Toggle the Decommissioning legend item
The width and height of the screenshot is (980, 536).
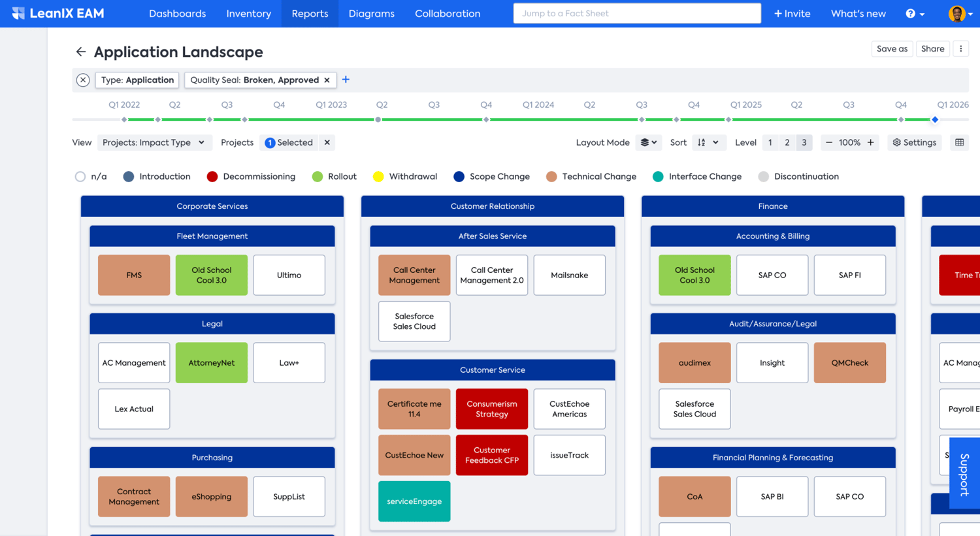[x=213, y=176]
